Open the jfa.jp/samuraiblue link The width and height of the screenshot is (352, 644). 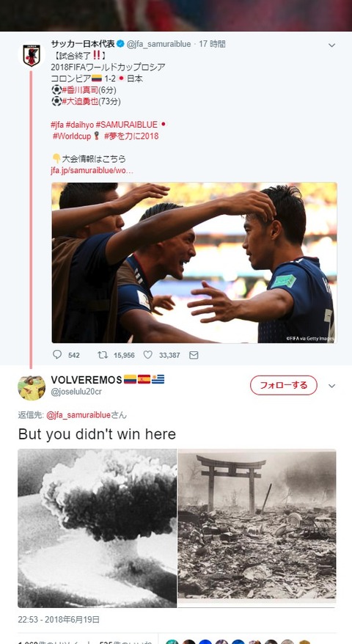(92, 170)
